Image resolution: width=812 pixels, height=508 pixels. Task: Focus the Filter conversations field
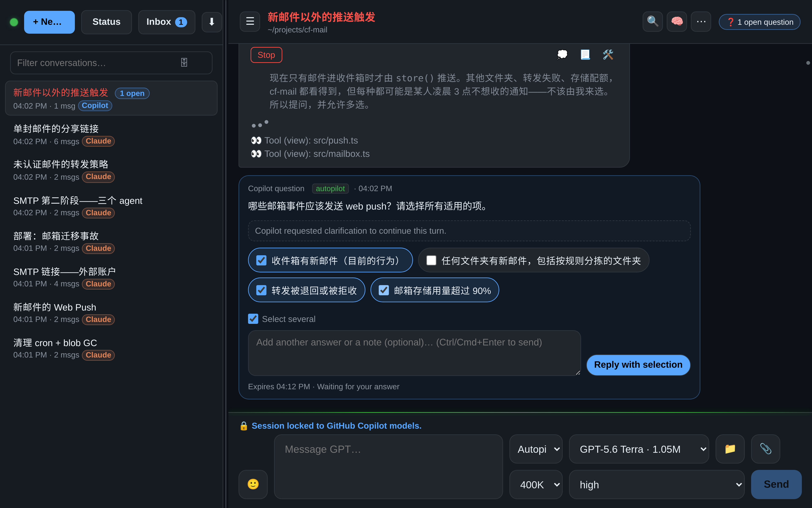pos(111,63)
